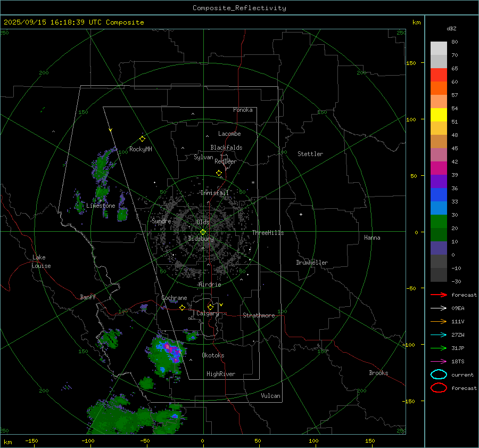Screen dimensions: 479x448
Task: Click the white plus marker near Stettler region
Action: click(x=301, y=214)
